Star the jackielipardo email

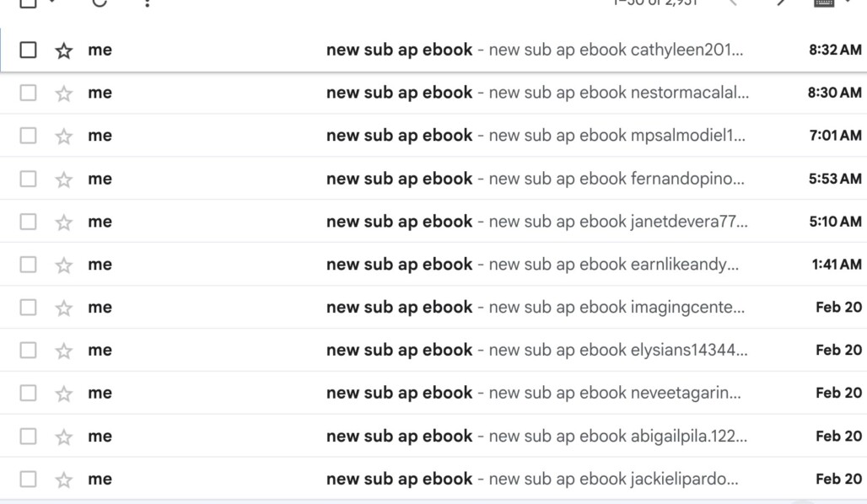click(63, 480)
